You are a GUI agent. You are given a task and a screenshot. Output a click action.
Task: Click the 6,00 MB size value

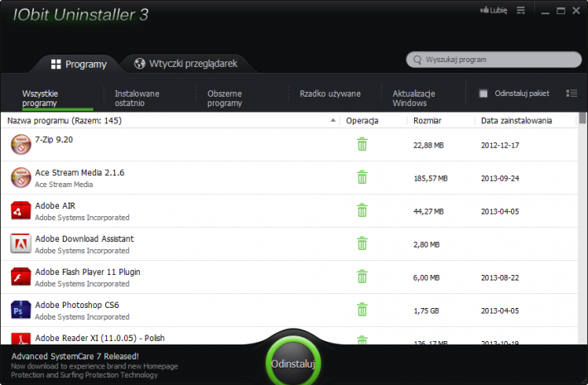pos(427,278)
